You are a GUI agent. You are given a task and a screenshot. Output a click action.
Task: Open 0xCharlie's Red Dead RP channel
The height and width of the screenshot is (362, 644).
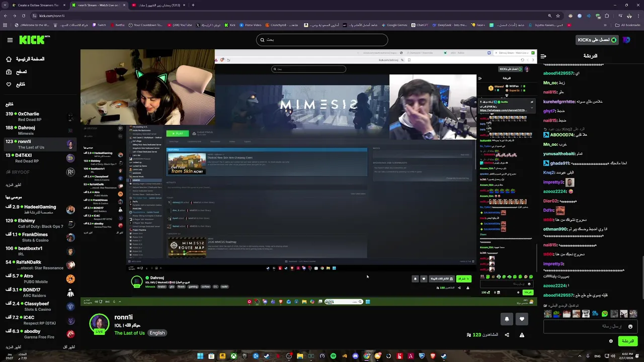39,117
